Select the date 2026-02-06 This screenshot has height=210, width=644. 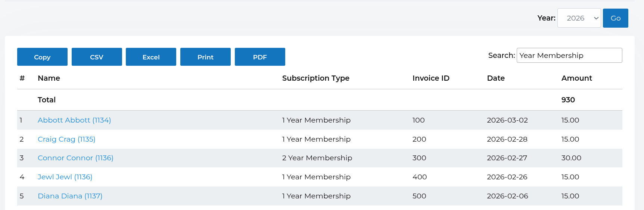[507, 196]
